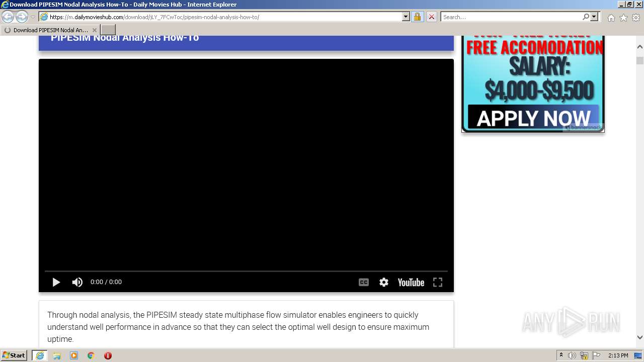Stop page loading

tap(431, 17)
